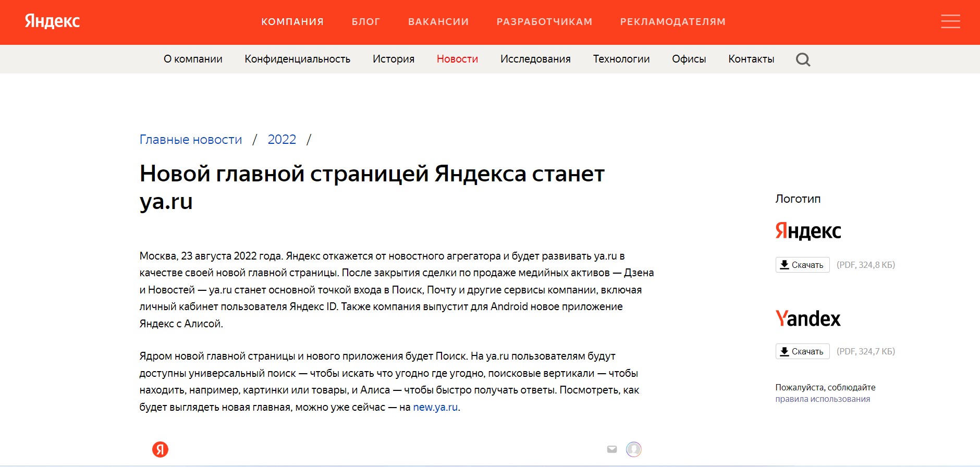Go to the Контакты tab
The image size is (980, 467).
(x=751, y=59)
